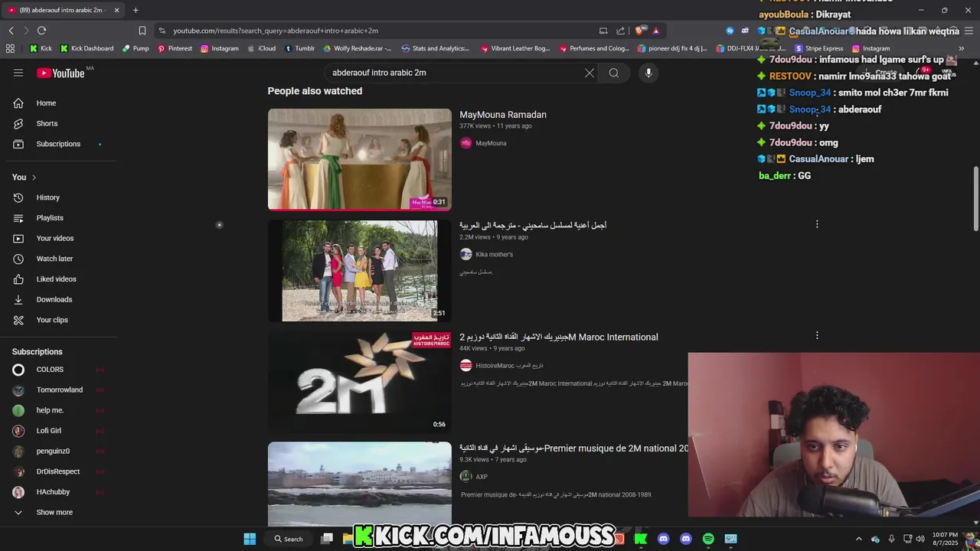Open the Kick bookmark
980x551 pixels.
tap(41, 48)
